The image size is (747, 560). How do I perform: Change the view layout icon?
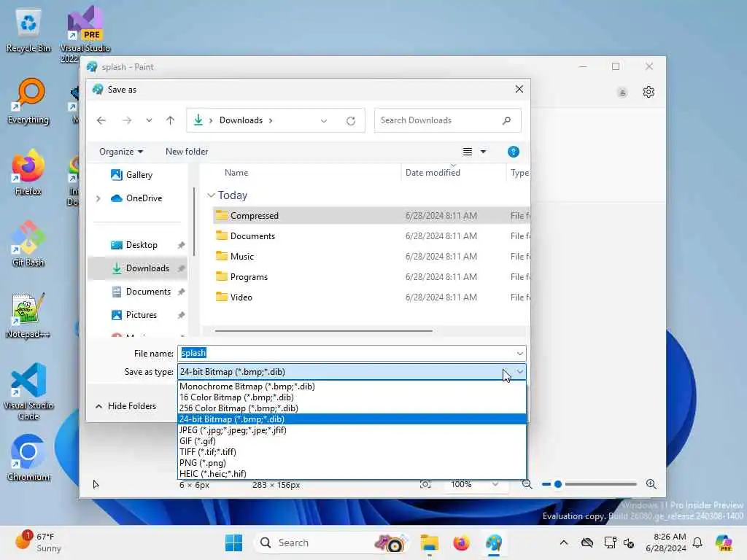(x=468, y=152)
